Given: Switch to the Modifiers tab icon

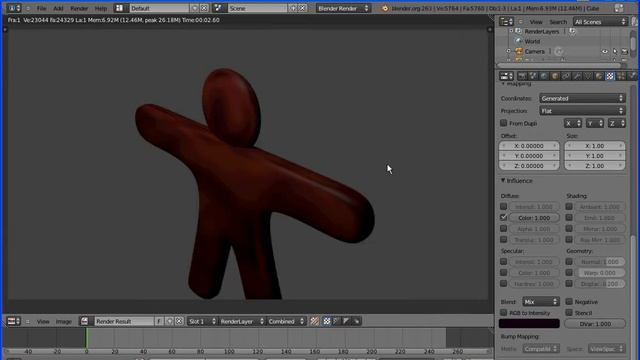Looking at the screenshot, I should click(x=577, y=76).
